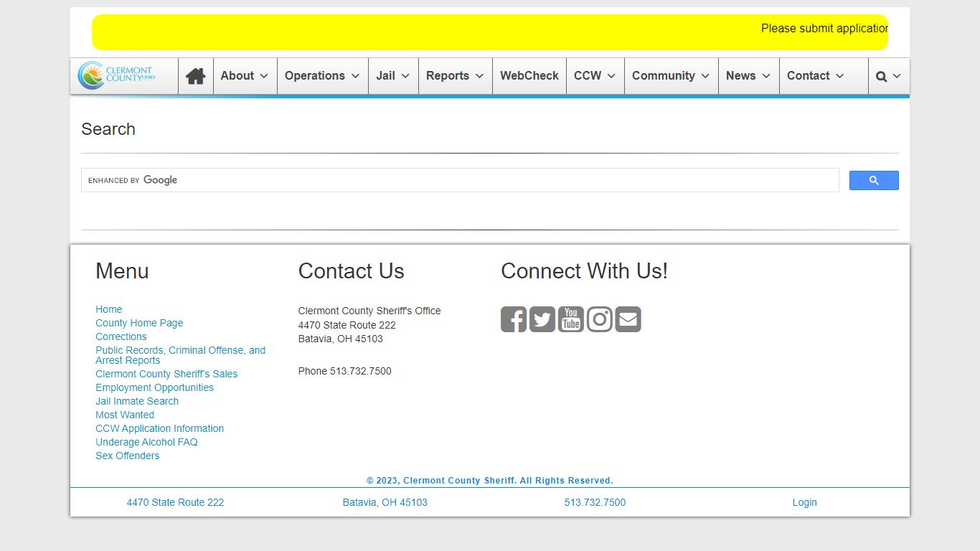This screenshot has width=980, height=551.
Task: Expand the Operations dropdown menu
Action: [322, 76]
